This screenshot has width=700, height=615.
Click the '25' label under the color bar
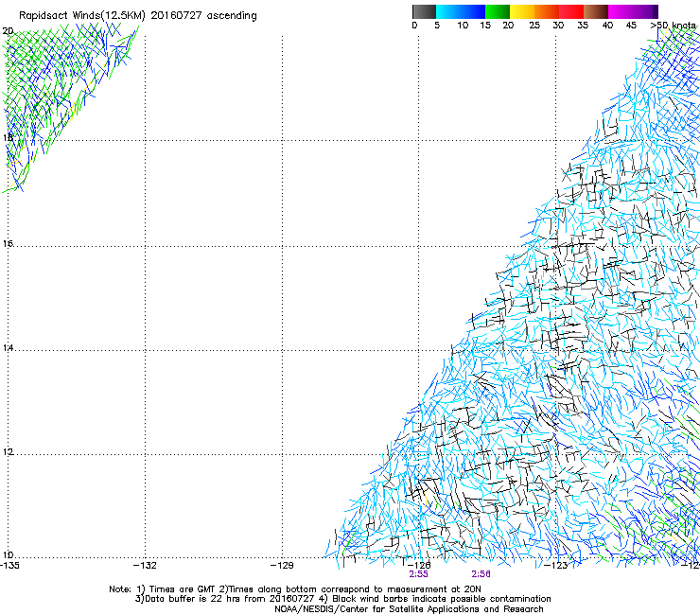(x=534, y=26)
